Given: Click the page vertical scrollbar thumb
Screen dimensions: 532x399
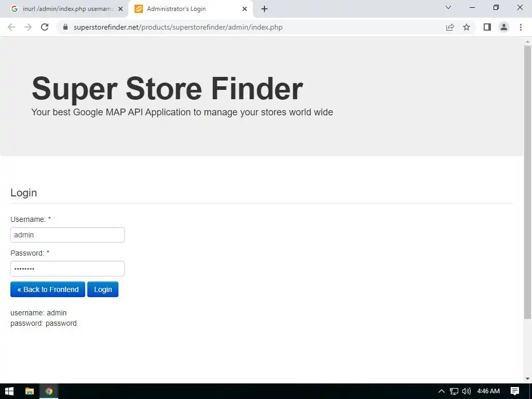Looking at the screenshot, I should tap(527, 182).
